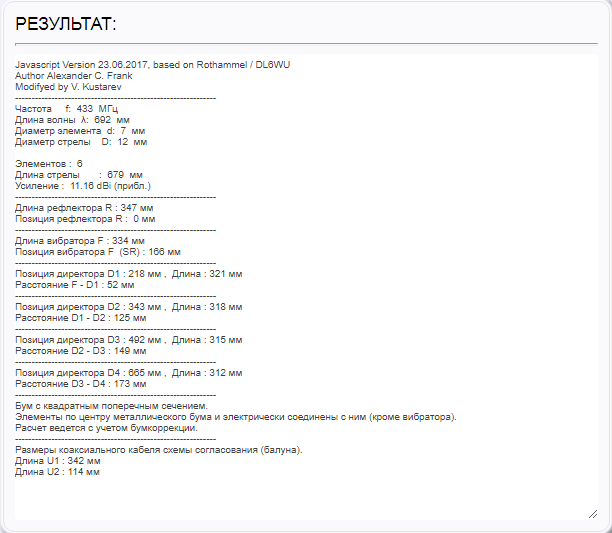Click the Длина волны 692 мм line
This screenshot has height=533, width=612.
coord(73,120)
